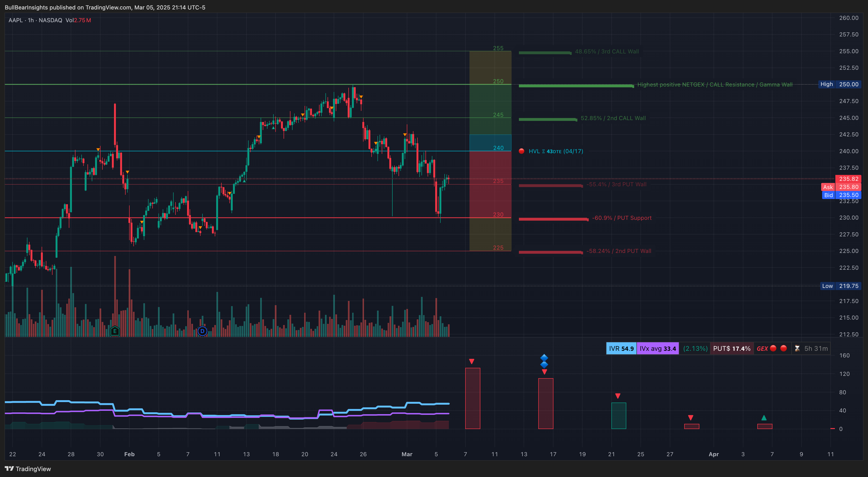This screenshot has height=477, width=868.
Task: Click the BullBearInsights published header text
Action: [105, 7]
